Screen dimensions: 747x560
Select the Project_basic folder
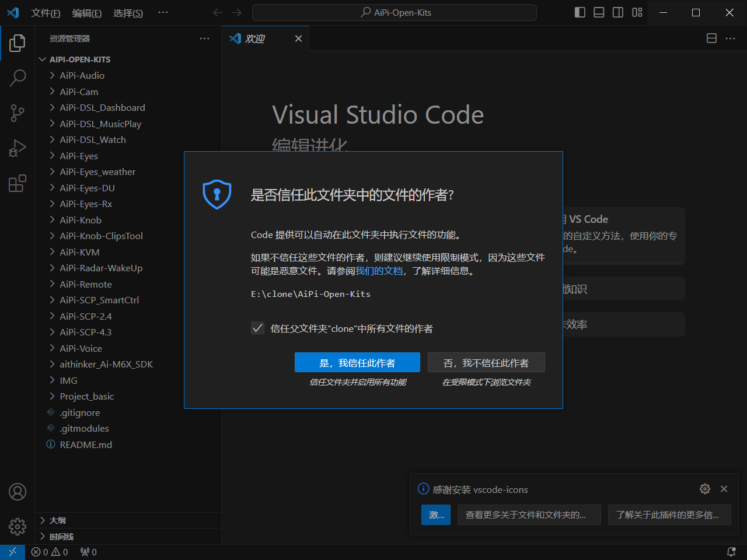pyautogui.click(x=128, y=396)
